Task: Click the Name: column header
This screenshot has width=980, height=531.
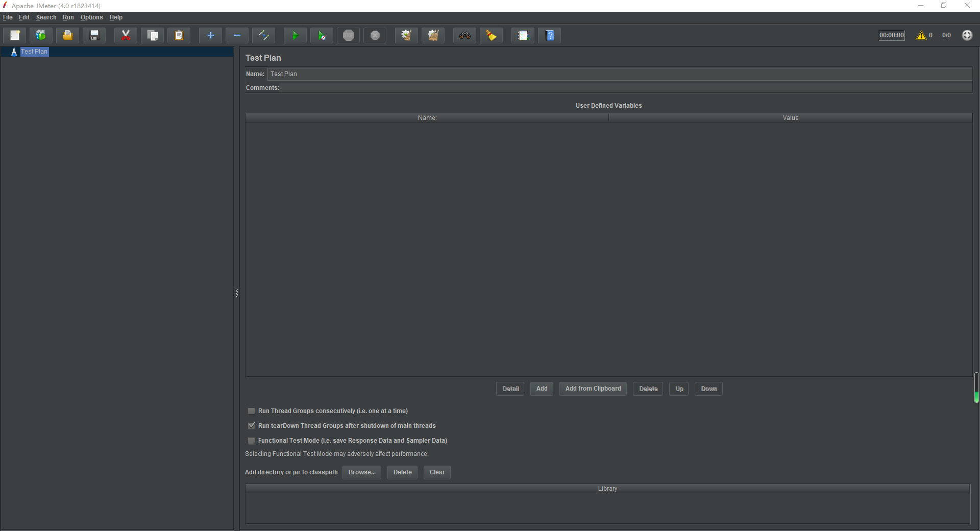Action: pyautogui.click(x=427, y=118)
